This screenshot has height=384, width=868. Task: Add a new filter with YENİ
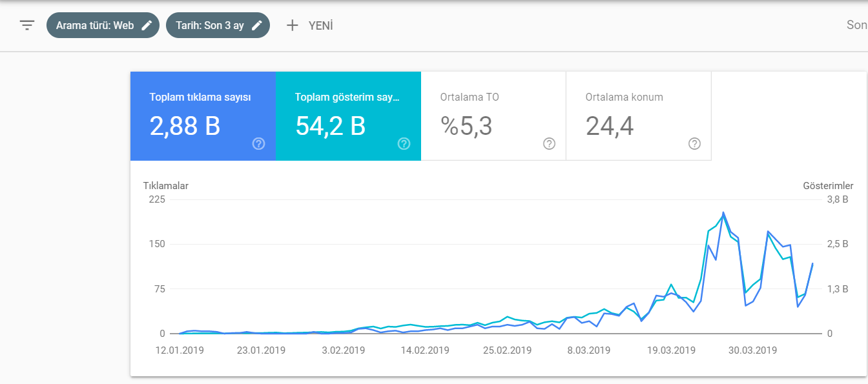coord(309,26)
